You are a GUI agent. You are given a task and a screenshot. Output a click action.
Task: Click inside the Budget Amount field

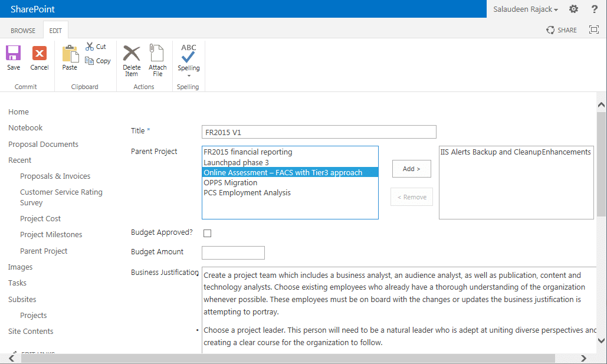tap(232, 252)
